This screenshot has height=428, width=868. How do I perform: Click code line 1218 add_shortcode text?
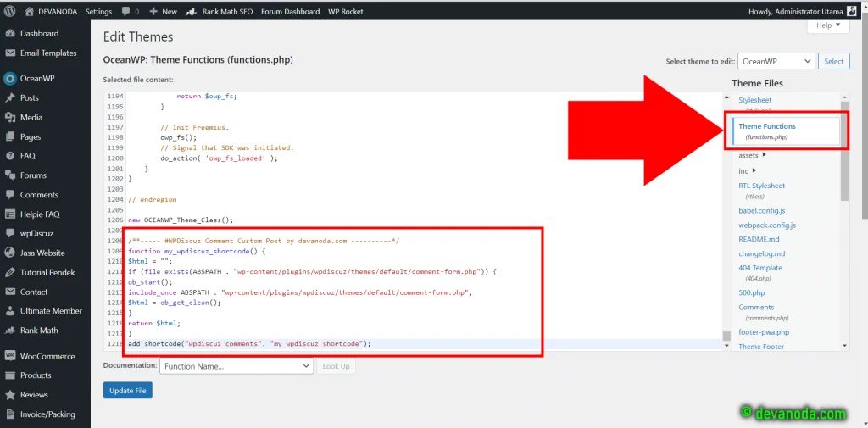[249, 344]
